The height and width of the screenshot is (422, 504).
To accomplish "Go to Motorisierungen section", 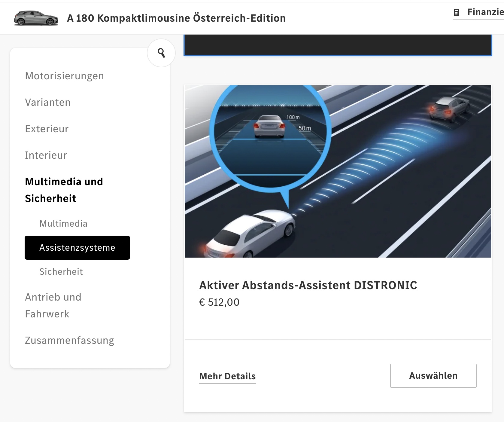I will click(x=65, y=76).
